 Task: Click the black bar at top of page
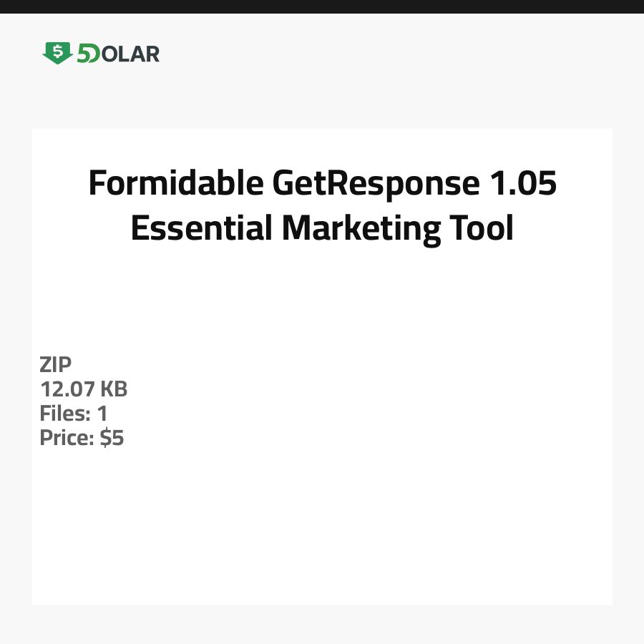coord(322,6)
